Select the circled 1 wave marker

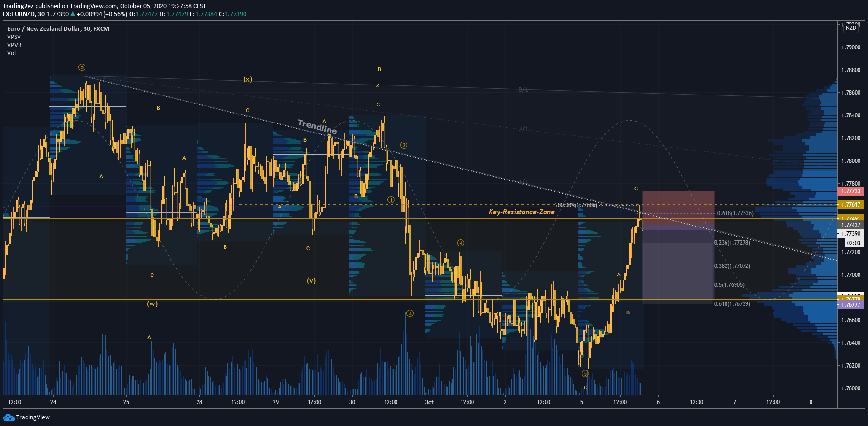391,200
